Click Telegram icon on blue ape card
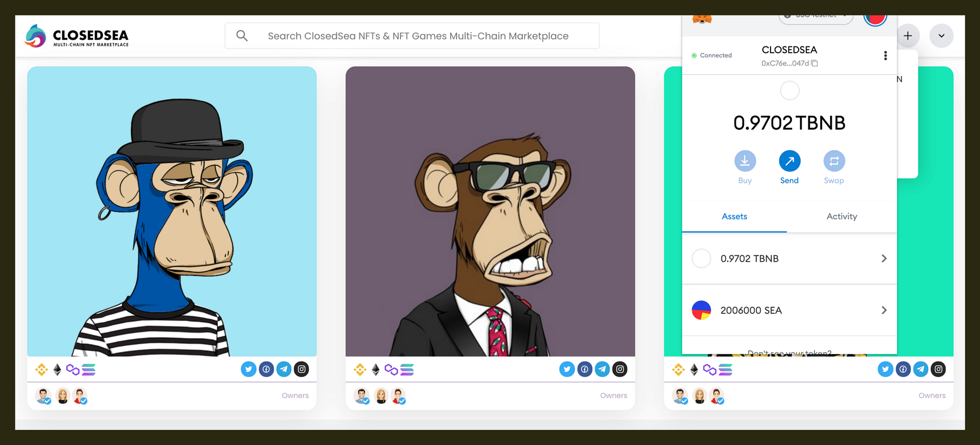This screenshot has height=445, width=980. (x=284, y=369)
